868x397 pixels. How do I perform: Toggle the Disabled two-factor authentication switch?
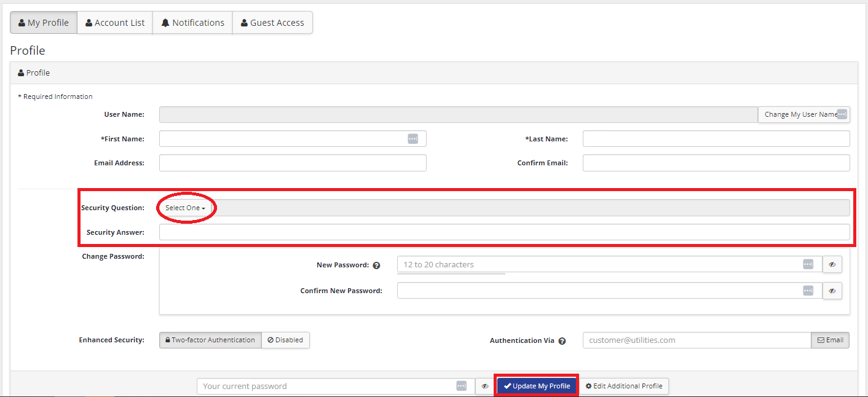[x=285, y=340]
